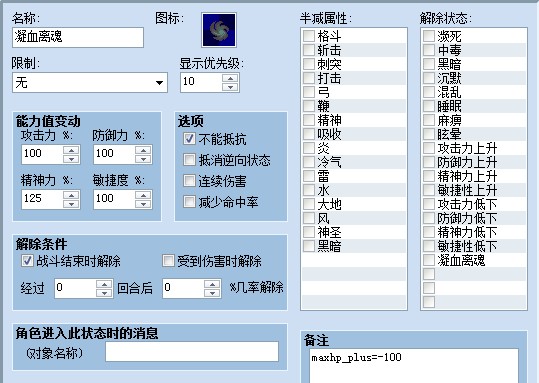This screenshot has height=383, width=539.
Task: Enable 连续伤害 option
Action: [189, 180]
